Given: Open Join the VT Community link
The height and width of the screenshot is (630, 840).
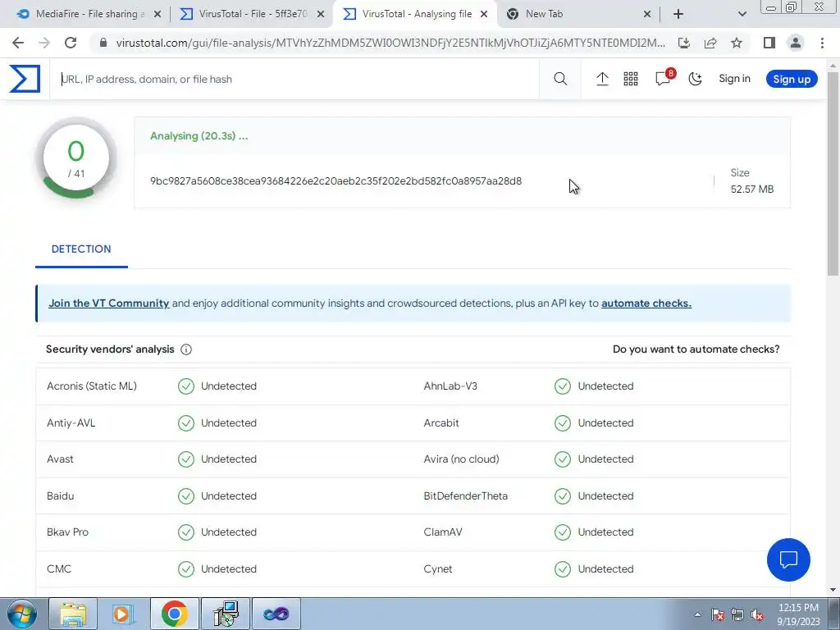Looking at the screenshot, I should coord(109,304).
